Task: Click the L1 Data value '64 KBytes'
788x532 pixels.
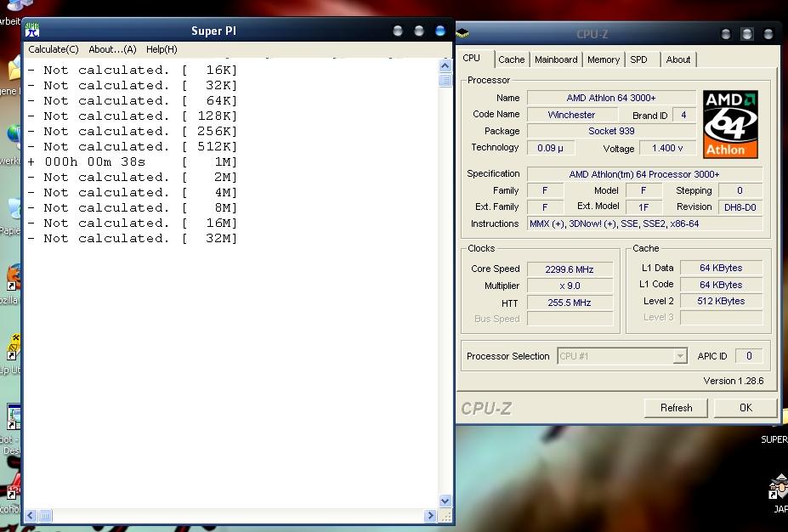Action: 721,268
